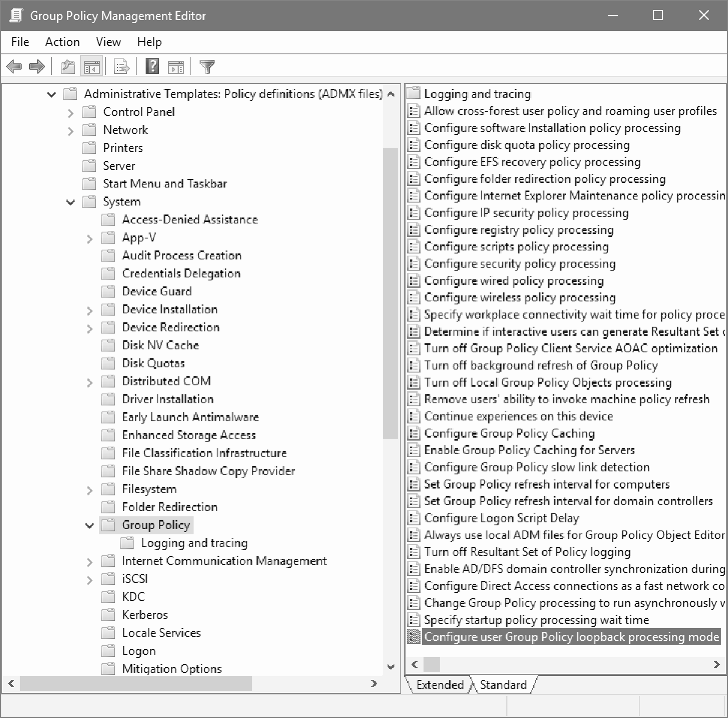Collapse the System tree node
This screenshot has height=718, width=728.
click(70, 201)
